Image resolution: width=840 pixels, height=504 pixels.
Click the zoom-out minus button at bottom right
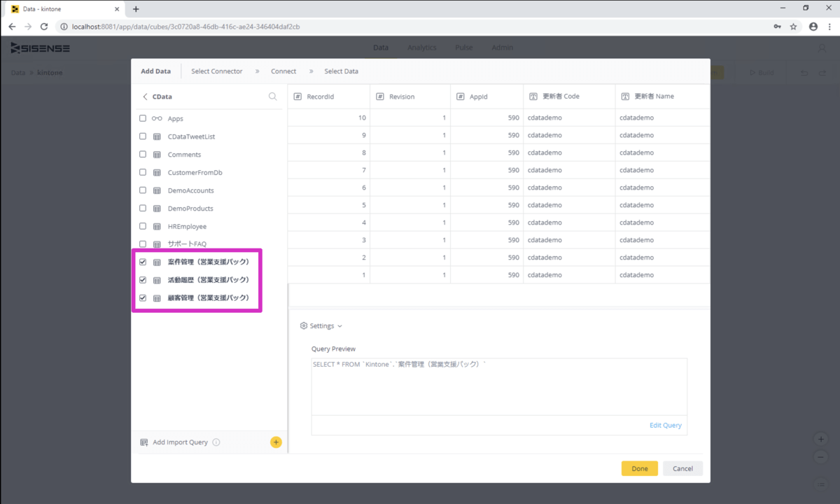pyautogui.click(x=821, y=457)
